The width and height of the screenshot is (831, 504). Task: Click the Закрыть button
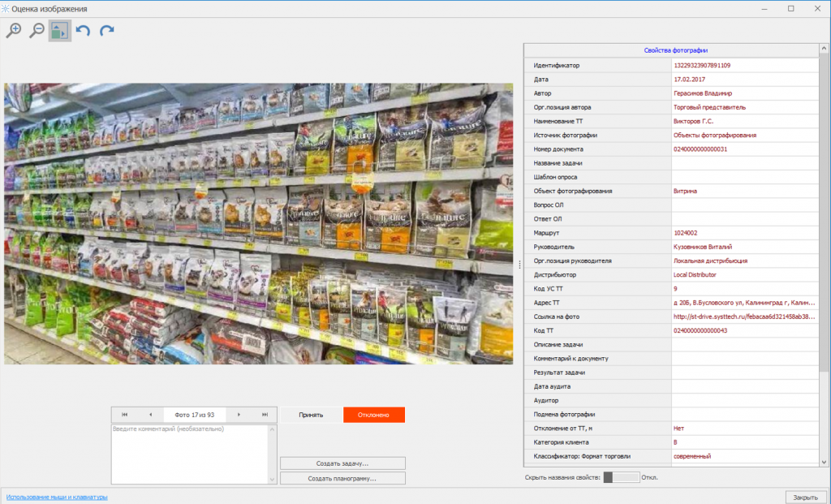[x=805, y=498]
